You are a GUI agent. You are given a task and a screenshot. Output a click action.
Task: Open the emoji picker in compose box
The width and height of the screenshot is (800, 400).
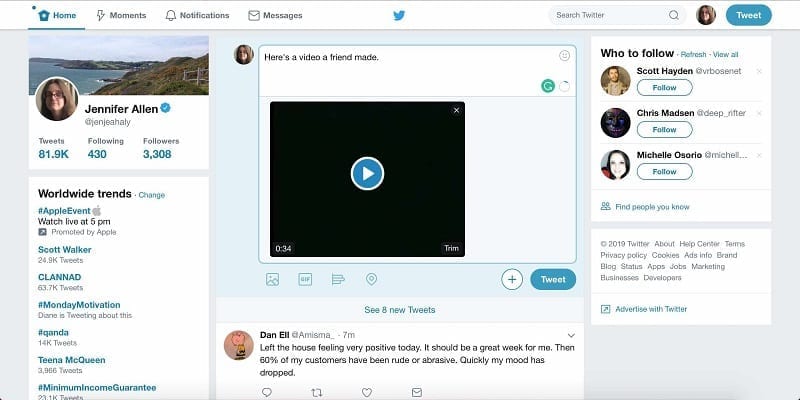[564, 56]
